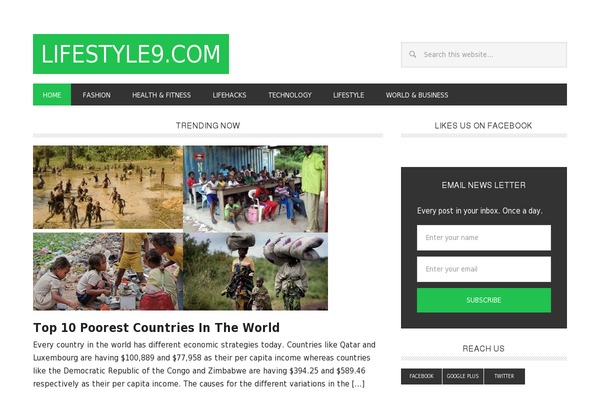This screenshot has width=600, height=400.
Task: Open the Facebook reach us button
Action: [x=421, y=376]
